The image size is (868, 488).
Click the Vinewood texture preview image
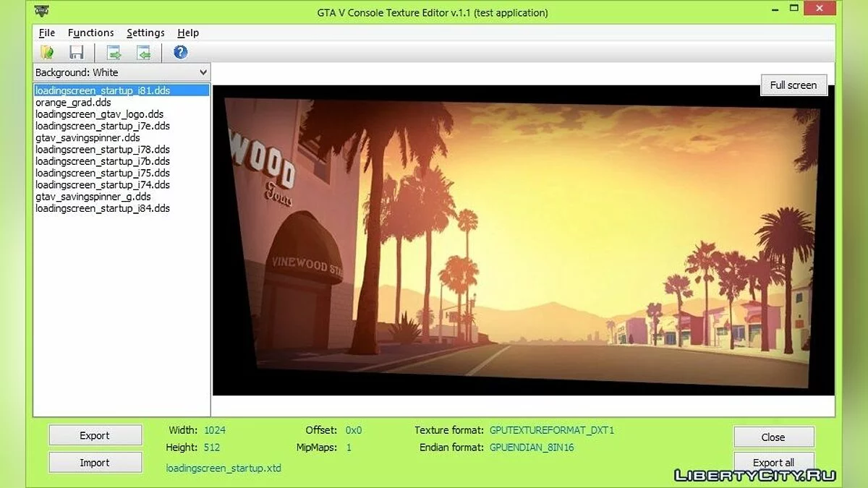[523, 240]
